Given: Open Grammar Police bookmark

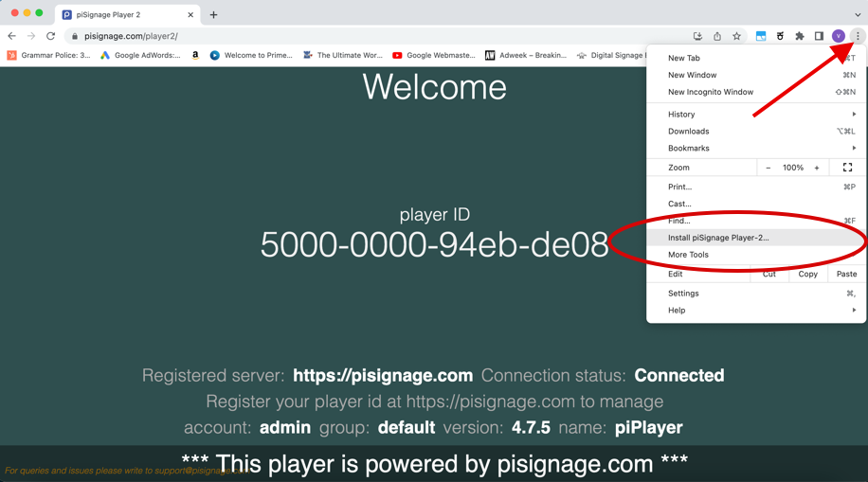Looking at the screenshot, I should (48, 55).
